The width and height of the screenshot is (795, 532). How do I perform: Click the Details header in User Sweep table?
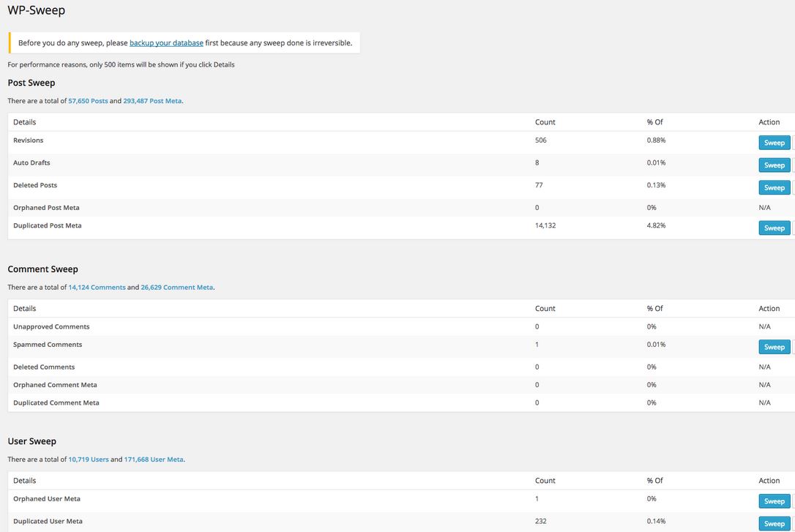click(x=24, y=481)
